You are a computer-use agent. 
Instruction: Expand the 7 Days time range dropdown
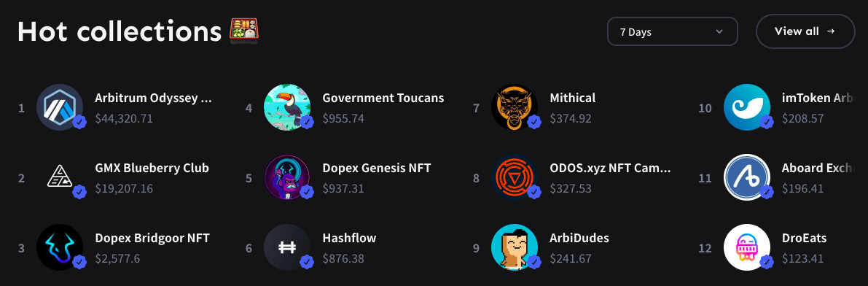point(673,31)
